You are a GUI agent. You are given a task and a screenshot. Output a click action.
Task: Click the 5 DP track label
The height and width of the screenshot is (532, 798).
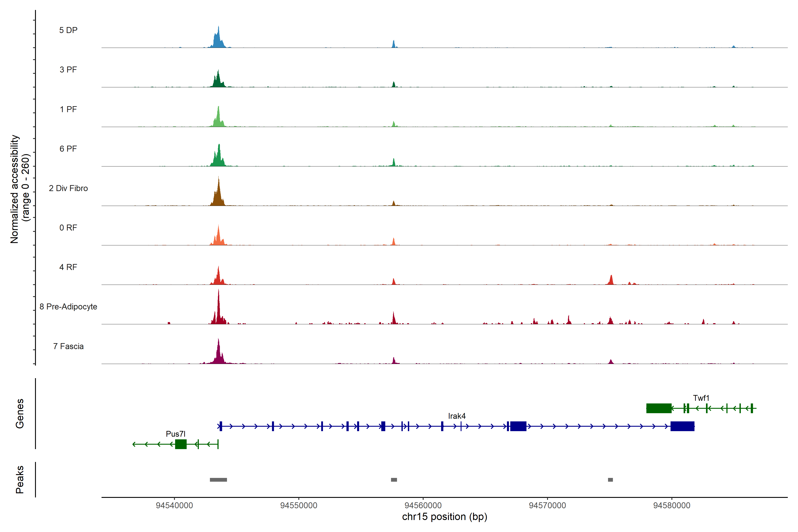click(x=68, y=30)
